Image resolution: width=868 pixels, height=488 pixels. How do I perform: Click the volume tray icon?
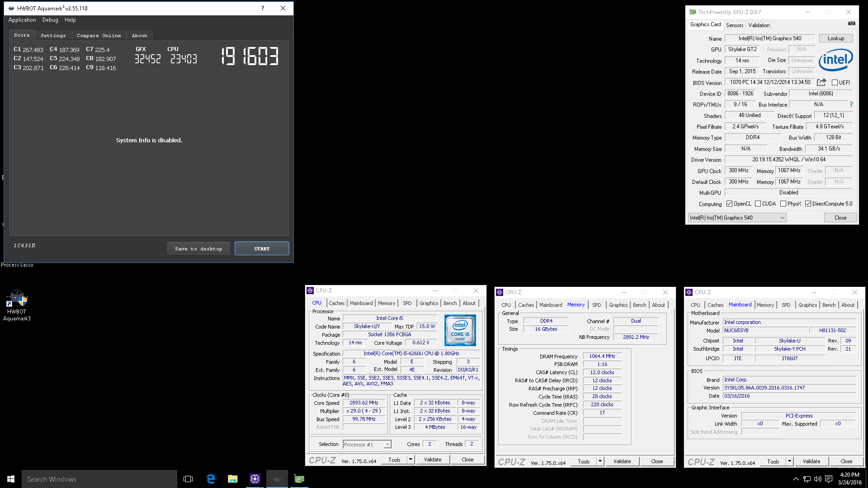coord(818,479)
